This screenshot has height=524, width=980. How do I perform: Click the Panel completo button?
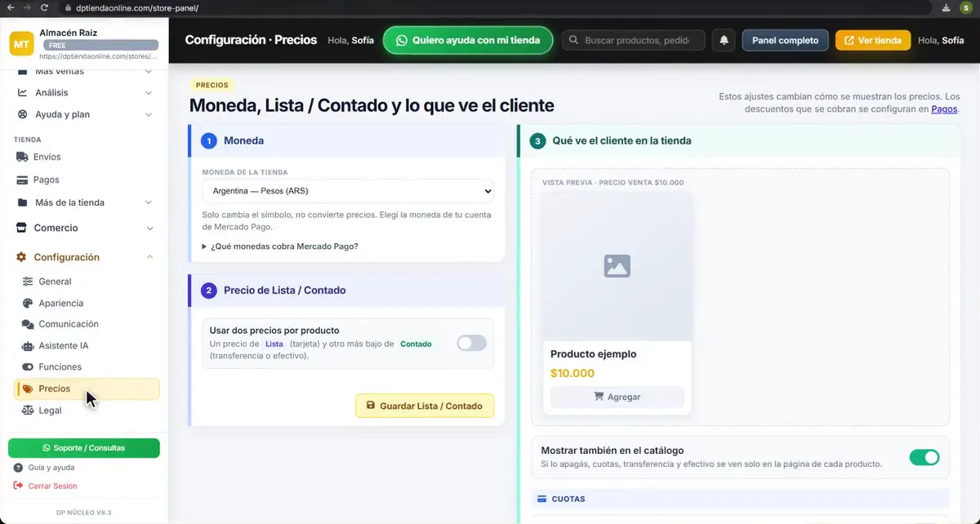[785, 40]
